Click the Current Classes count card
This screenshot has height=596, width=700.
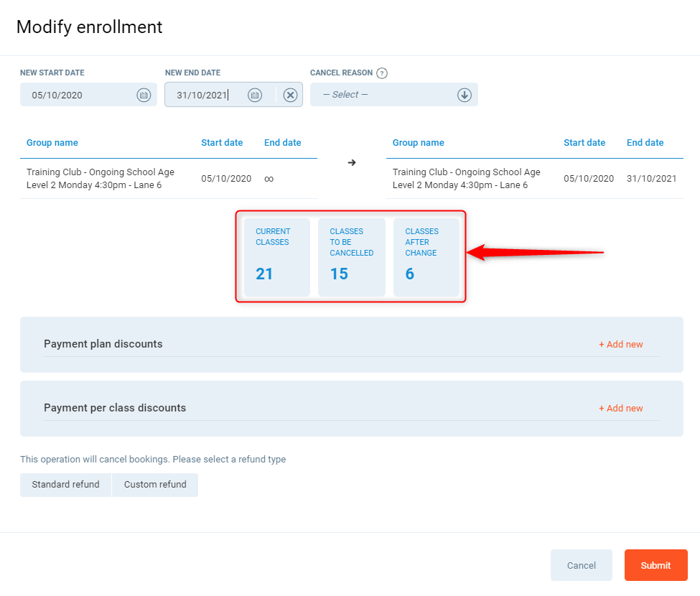point(276,257)
